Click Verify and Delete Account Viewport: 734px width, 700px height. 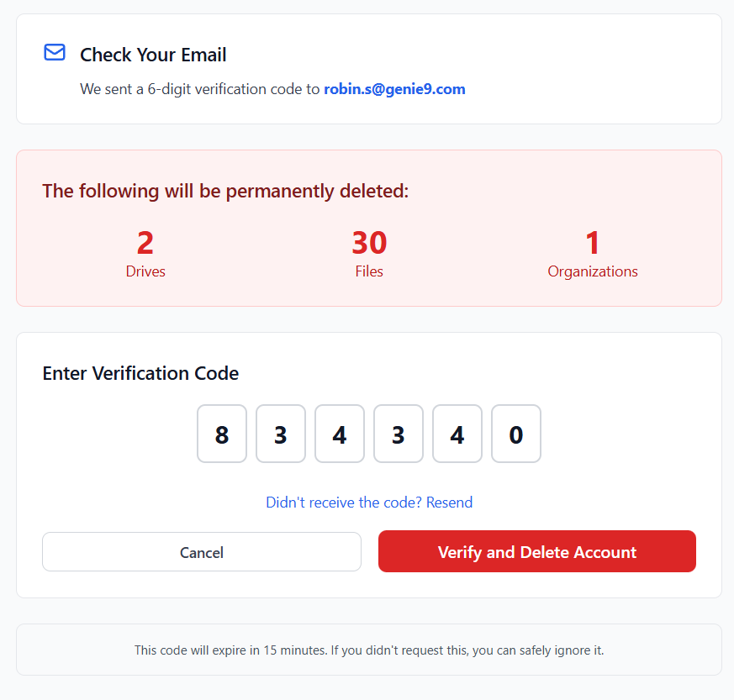point(536,551)
